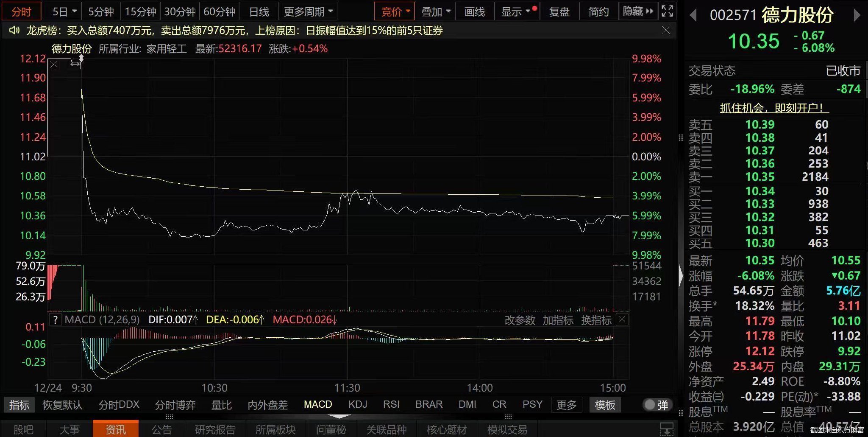This screenshot has height=437, width=868.
Task: Select the 公告 announcements tab
Action: click(x=161, y=429)
